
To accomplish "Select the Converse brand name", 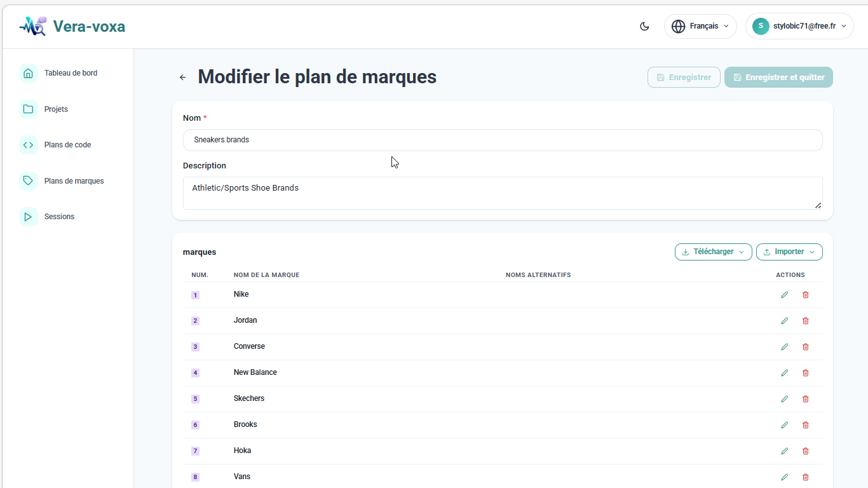I will (x=249, y=346).
